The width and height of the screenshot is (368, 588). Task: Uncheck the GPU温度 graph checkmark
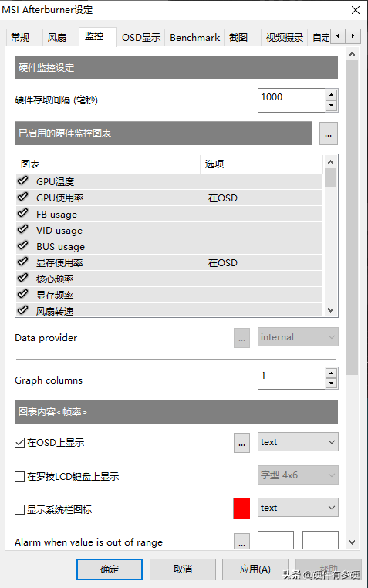point(23,181)
